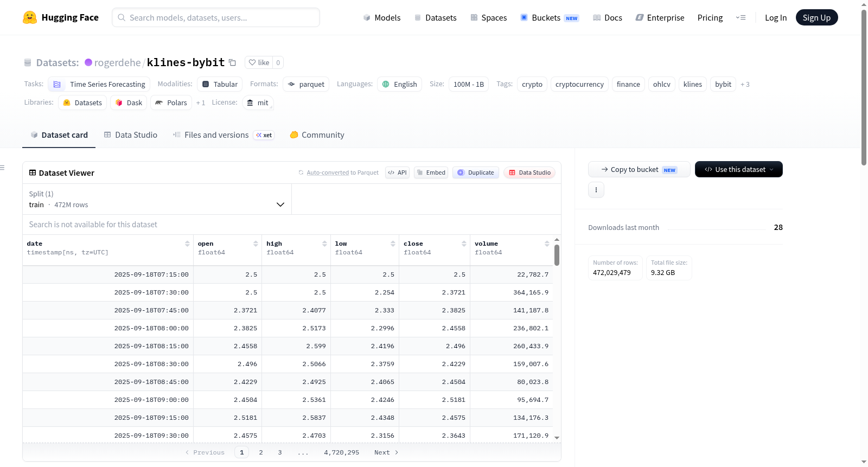Expand the navigation more-menu icon

point(741,17)
